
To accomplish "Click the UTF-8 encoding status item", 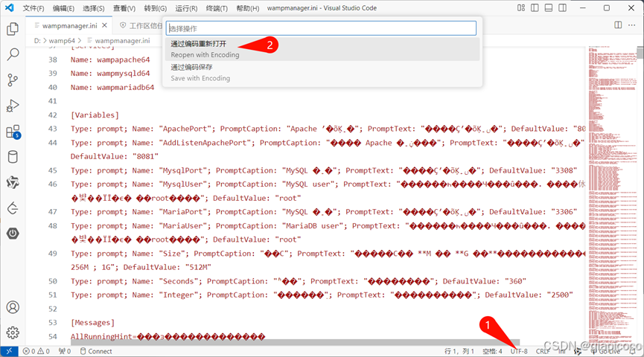I will [519, 351].
